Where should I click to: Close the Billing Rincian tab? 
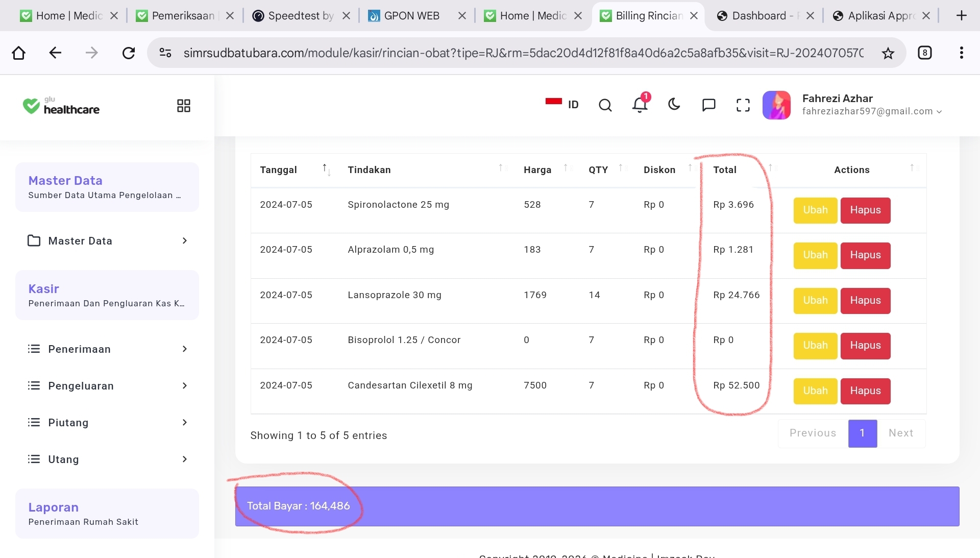click(694, 16)
